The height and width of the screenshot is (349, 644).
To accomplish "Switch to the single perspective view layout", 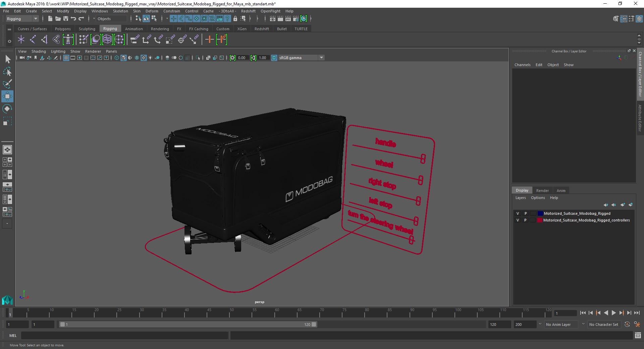I will pos(7,150).
